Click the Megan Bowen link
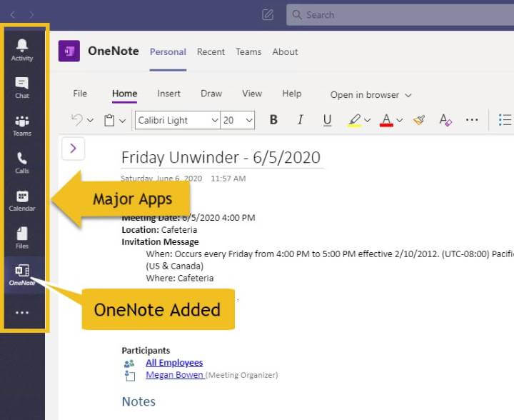The width and height of the screenshot is (514, 420). coord(174,375)
